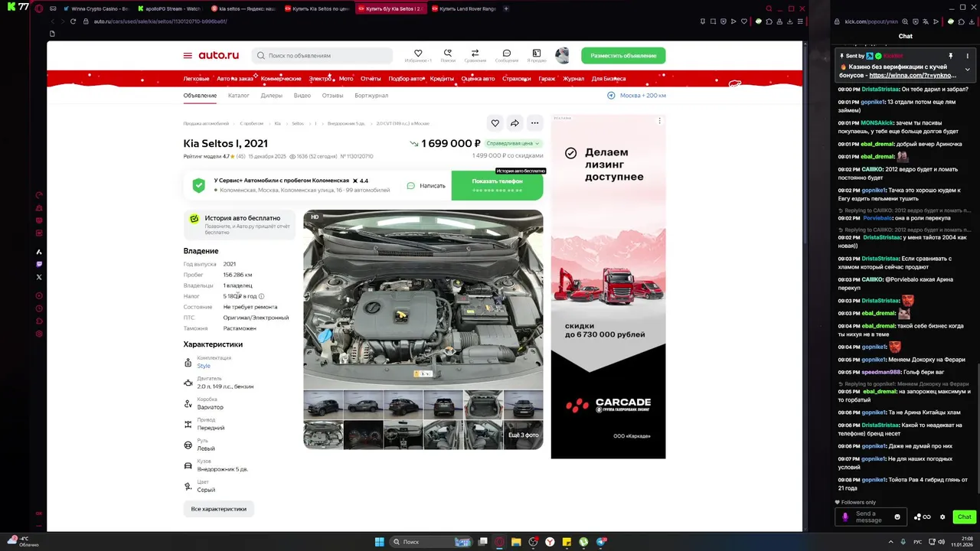
Task: Add the Kia Seltos listing to favorites
Action: pyautogui.click(x=495, y=123)
